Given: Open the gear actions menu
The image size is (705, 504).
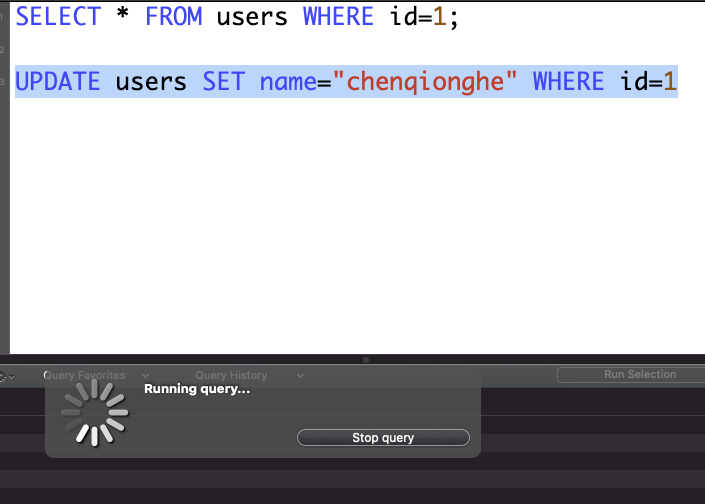Looking at the screenshot, I should coord(5,377).
